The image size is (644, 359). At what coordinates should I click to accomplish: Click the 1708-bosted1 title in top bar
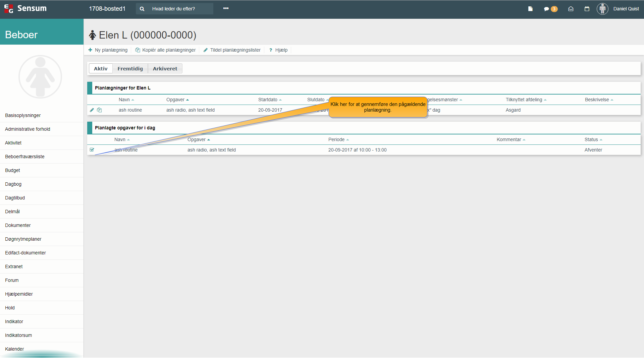pos(107,9)
